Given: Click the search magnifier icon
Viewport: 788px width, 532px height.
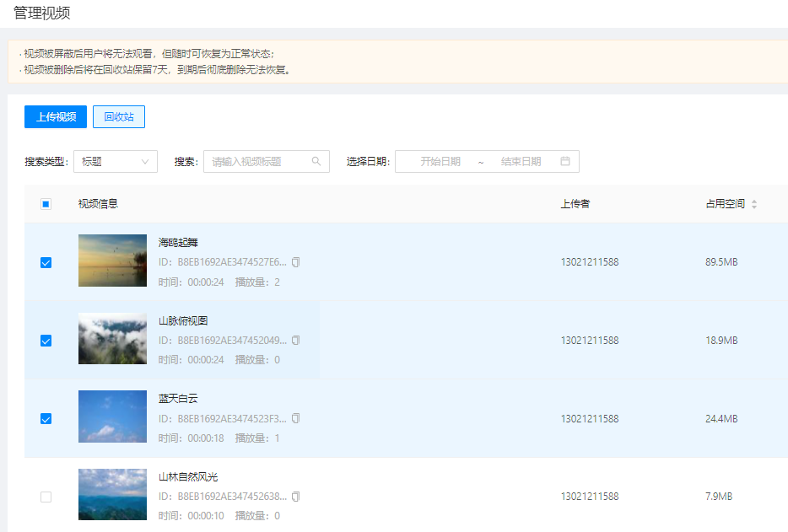Looking at the screenshot, I should 316,162.
